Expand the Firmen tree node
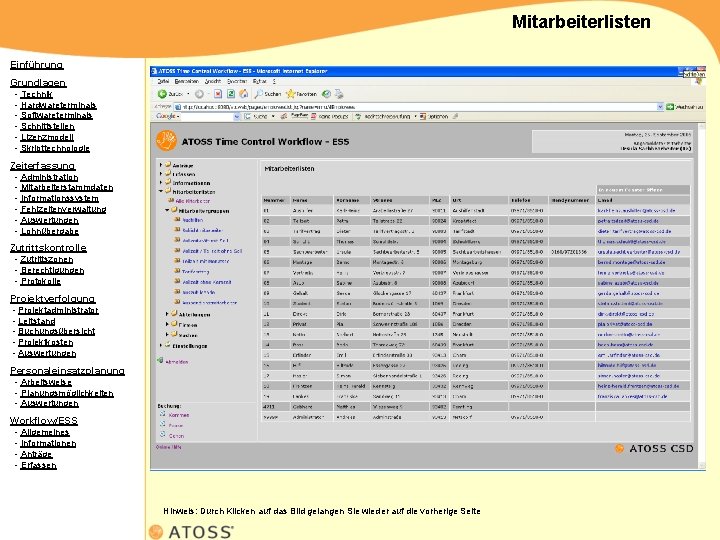720x540 pixels. tap(167, 324)
